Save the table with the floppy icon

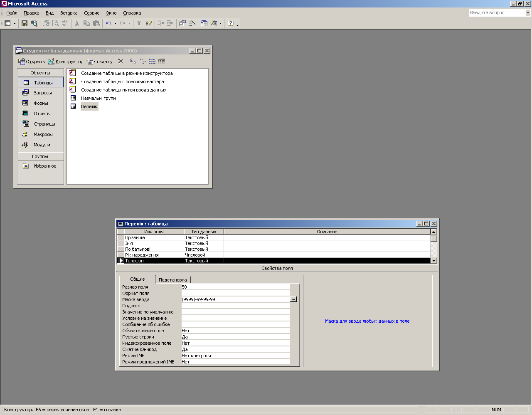(x=25, y=23)
